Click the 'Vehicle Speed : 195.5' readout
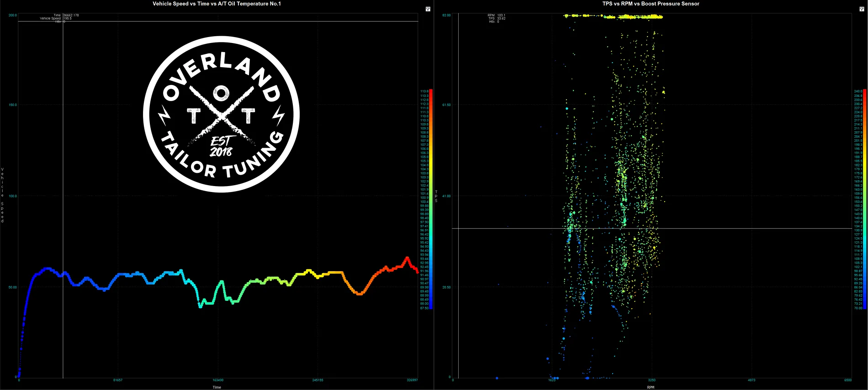The height and width of the screenshot is (390, 868). coord(56,18)
